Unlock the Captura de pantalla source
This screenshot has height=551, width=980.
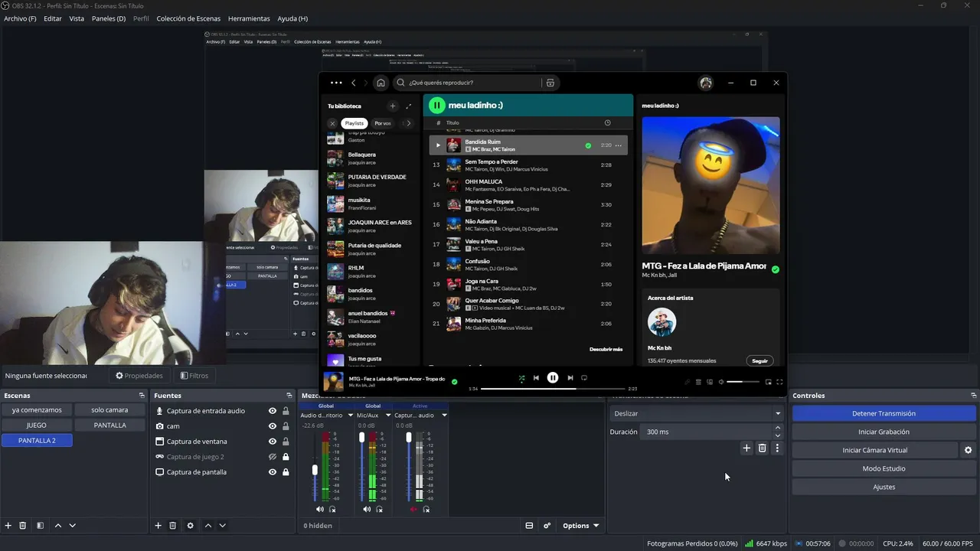click(286, 472)
